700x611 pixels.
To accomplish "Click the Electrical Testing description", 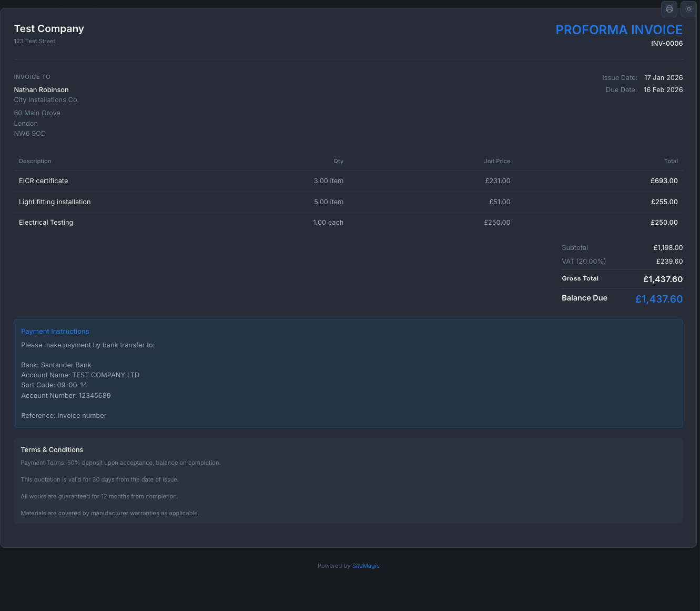I will 46,222.
